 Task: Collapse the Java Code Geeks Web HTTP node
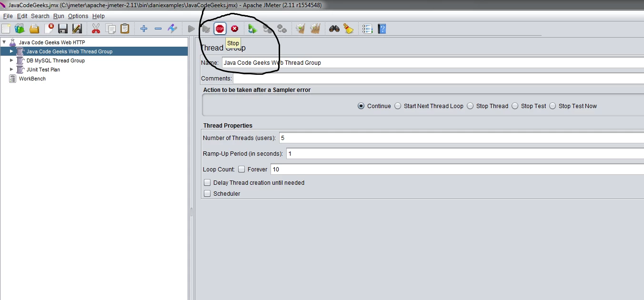coord(4,42)
